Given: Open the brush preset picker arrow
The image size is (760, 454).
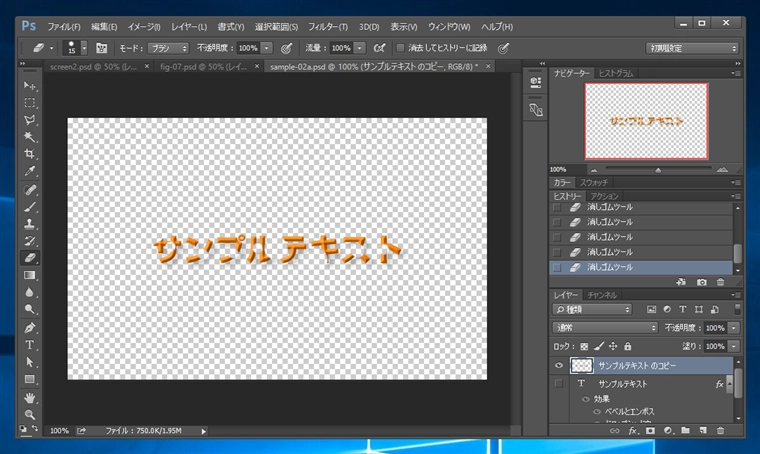Looking at the screenshot, I should (84, 48).
